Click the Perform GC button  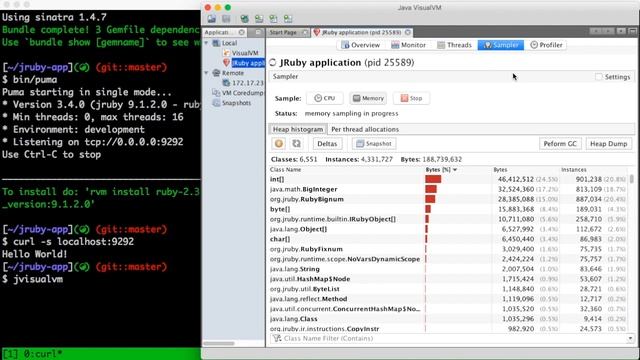tap(560, 144)
